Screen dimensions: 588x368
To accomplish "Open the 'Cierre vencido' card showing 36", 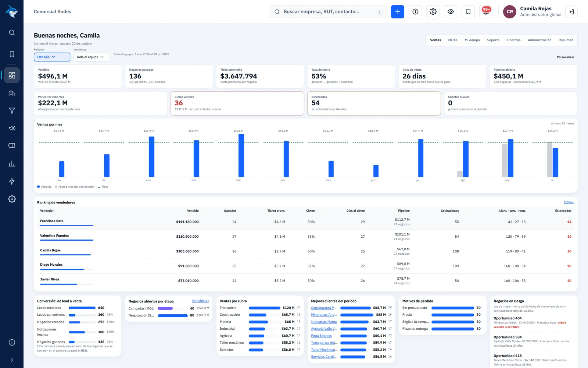I will (237, 103).
